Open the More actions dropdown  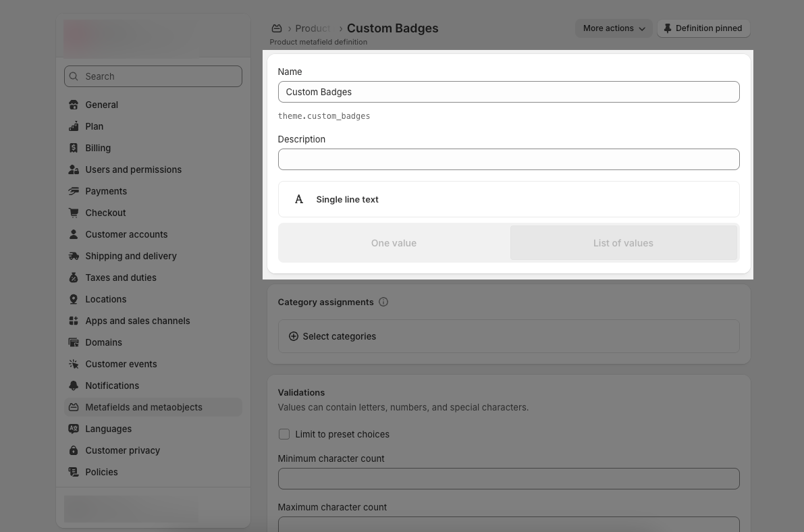tap(614, 28)
